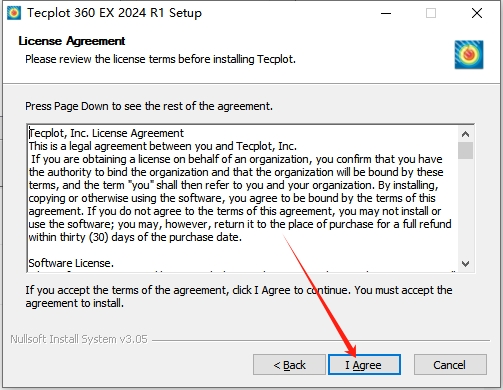Click the 'within thirty (30) days' license line
Viewport: 503px width, 390px height.
point(135,237)
